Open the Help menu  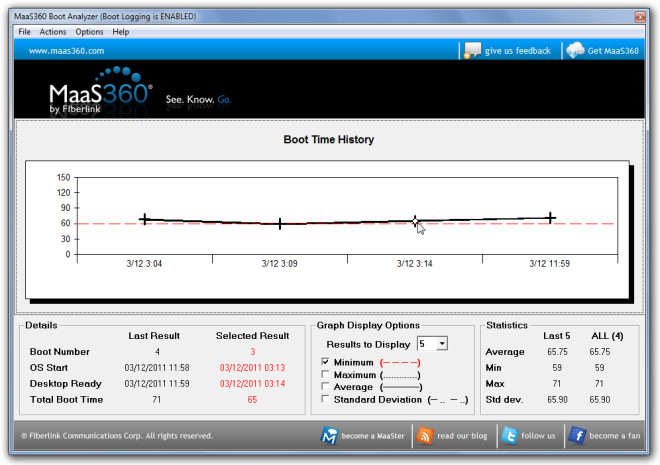(120, 32)
